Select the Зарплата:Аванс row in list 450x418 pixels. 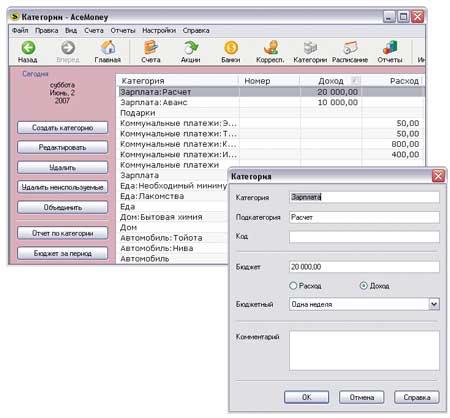[272, 102]
